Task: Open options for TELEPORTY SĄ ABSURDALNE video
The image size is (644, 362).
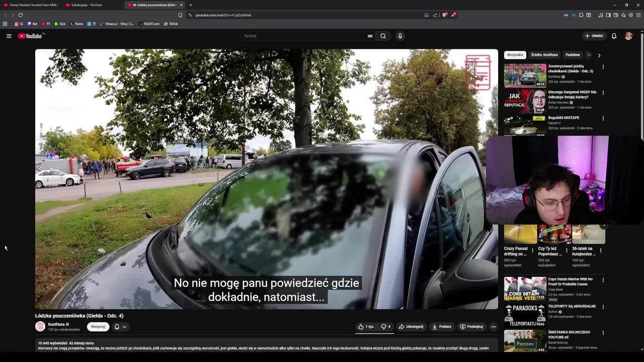Action: pyautogui.click(x=603, y=307)
